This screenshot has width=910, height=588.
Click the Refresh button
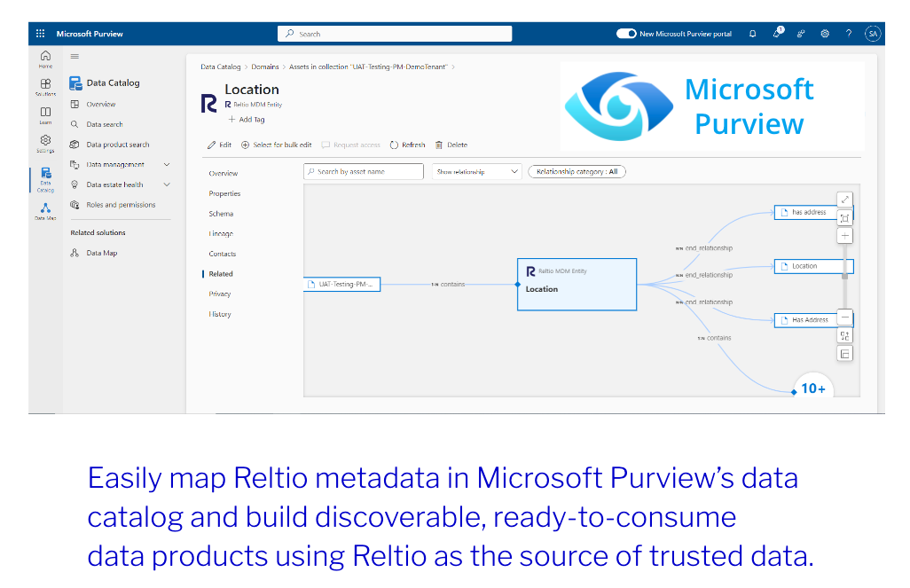[x=407, y=145]
